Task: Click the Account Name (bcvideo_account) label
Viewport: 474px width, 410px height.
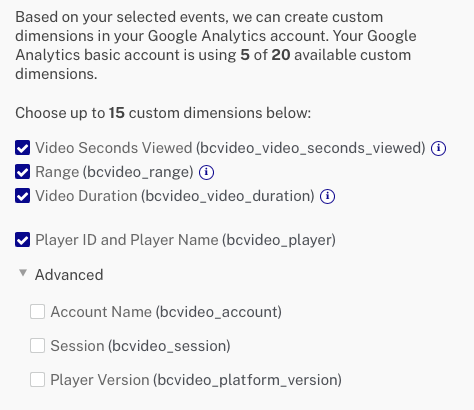Action: coord(166,312)
